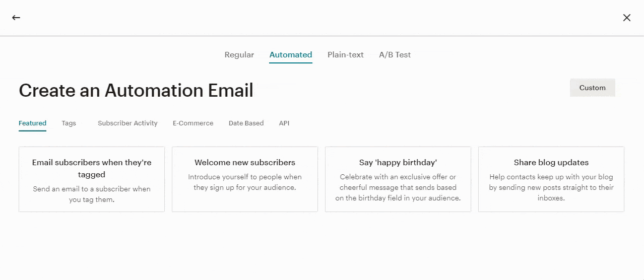Switch to the Regular email tab
Image resolution: width=644 pixels, height=280 pixels.
coord(239,55)
